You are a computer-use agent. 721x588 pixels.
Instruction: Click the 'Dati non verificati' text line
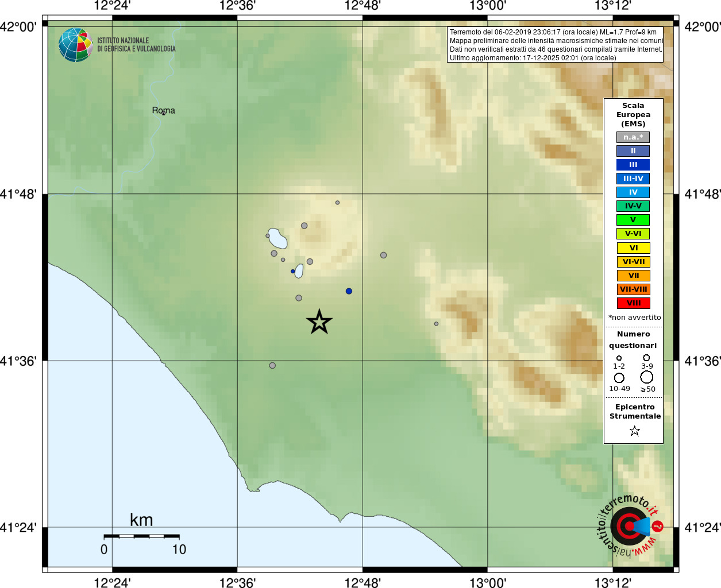[556, 49]
